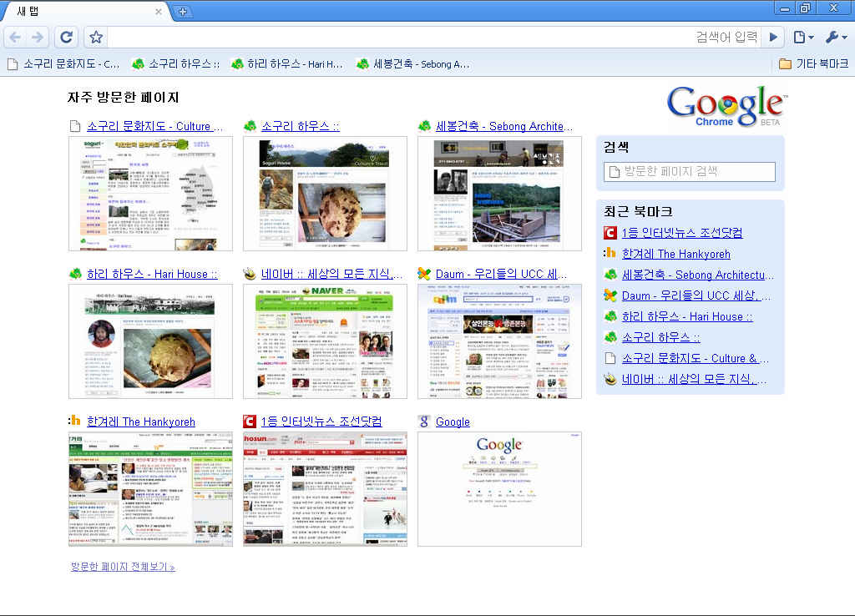Image resolution: width=855 pixels, height=616 pixels.
Task: Open 네이버 in recent bookmarks list
Action: 695,380
